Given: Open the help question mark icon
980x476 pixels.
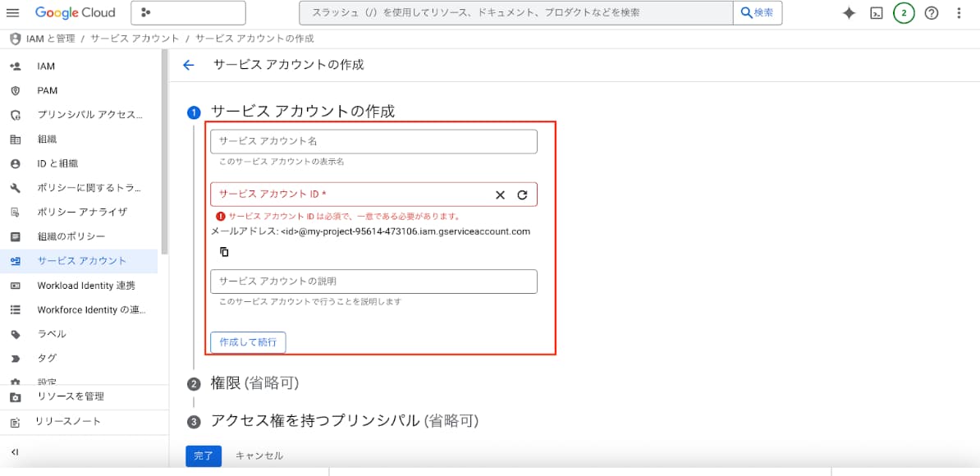Looking at the screenshot, I should click(x=932, y=13).
